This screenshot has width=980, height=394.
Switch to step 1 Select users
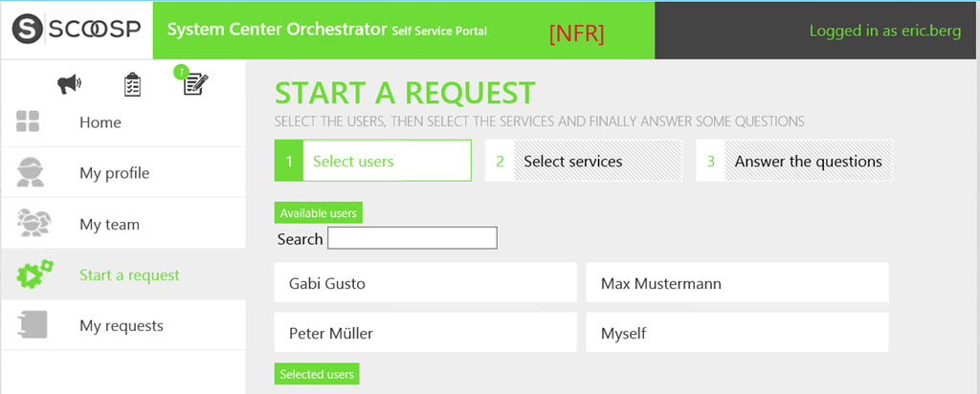click(x=373, y=161)
